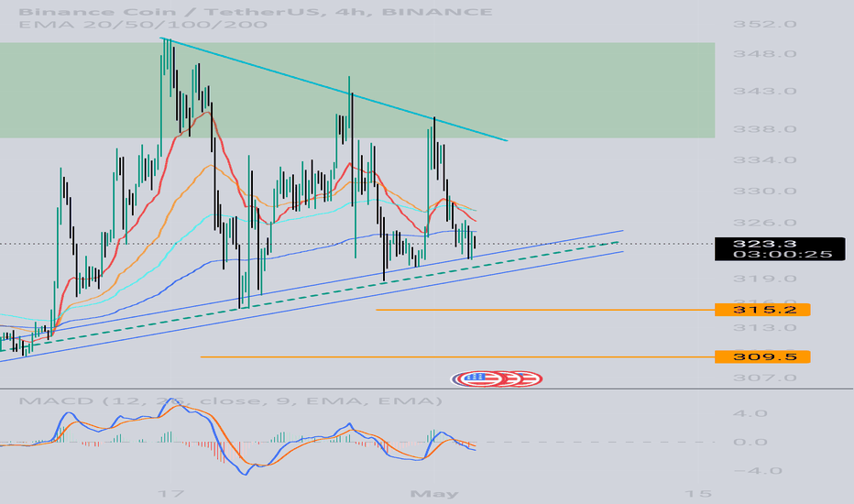Click the 330.0 price axis value

point(765,192)
